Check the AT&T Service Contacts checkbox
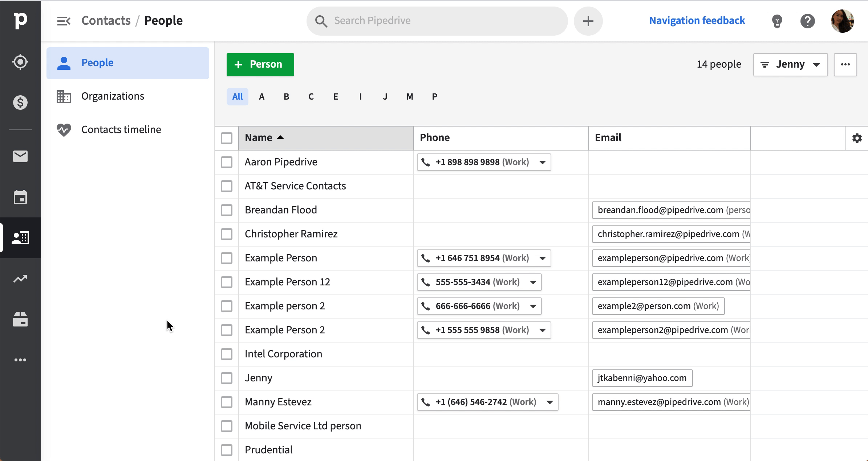Image resolution: width=868 pixels, height=461 pixels. click(227, 186)
